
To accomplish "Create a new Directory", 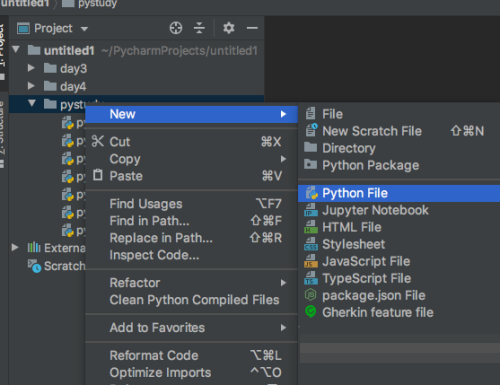I will 399,148.
